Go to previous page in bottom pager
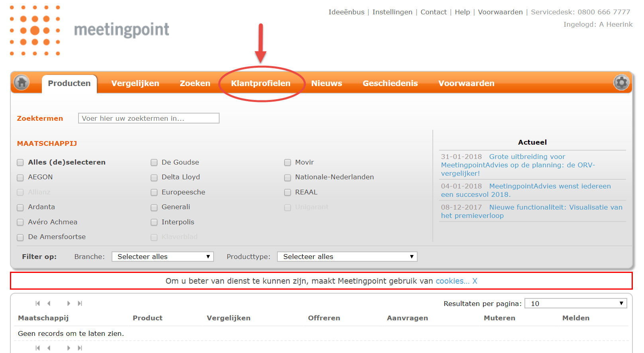The height and width of the screenshot is (353, 644). pyautogui.click(x=49, y=348)
